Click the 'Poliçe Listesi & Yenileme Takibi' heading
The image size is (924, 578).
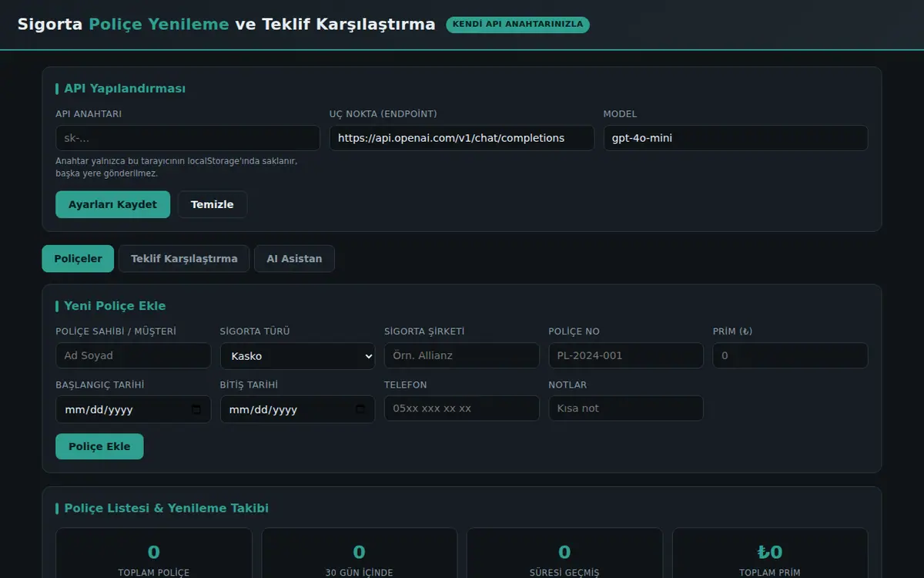coord(166,509)
